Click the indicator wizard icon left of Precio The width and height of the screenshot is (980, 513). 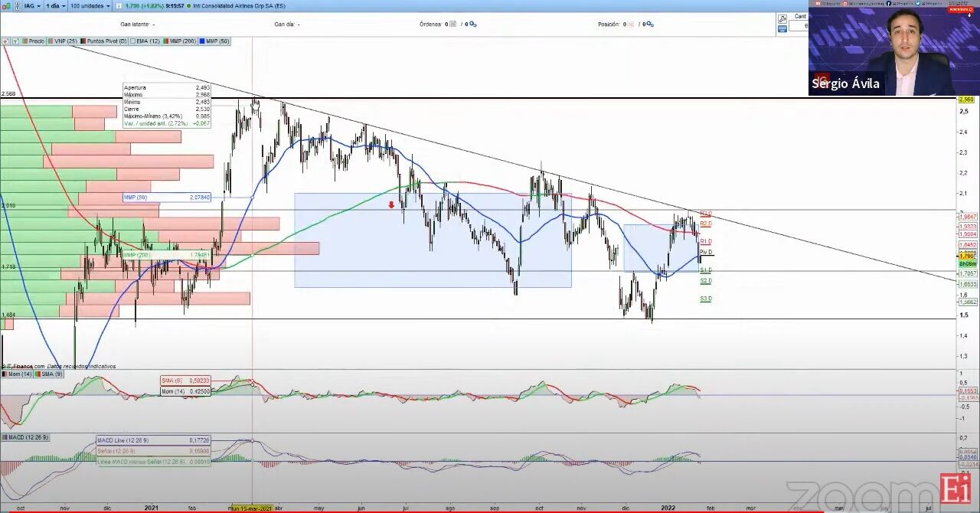pos(15,41)
